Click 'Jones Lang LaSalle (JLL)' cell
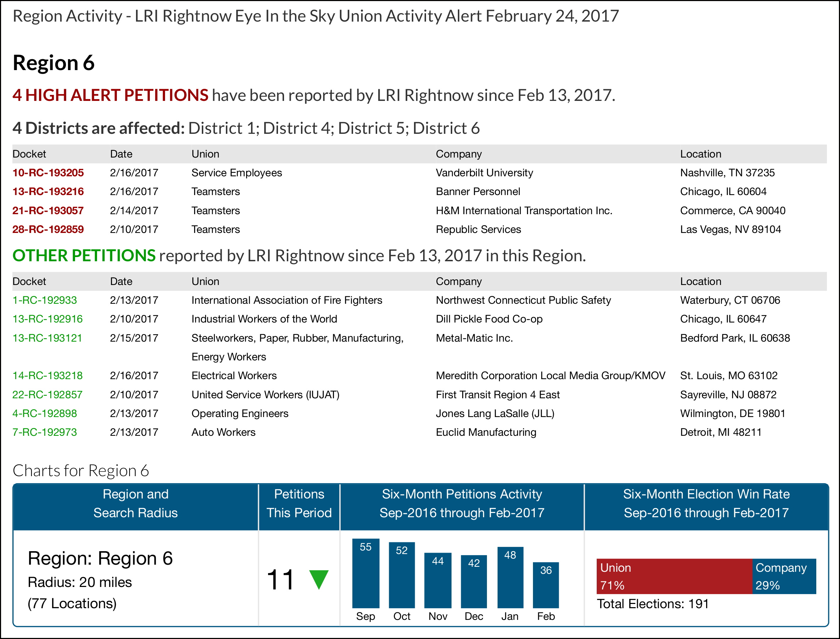Screen dimensions: 840x639 (495, 413)
